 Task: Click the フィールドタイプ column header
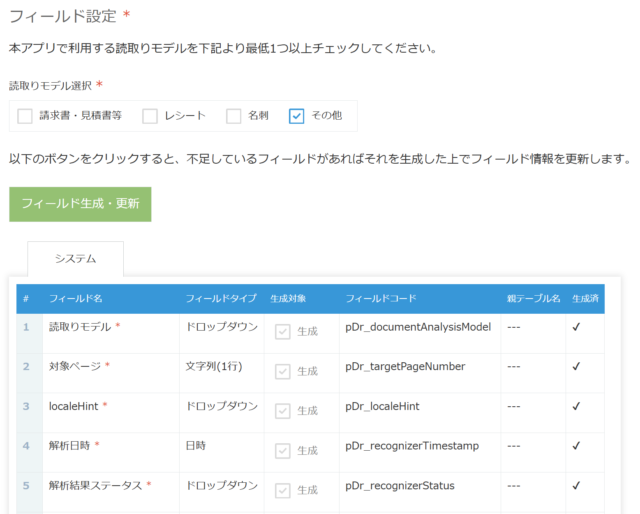(x=221, y=298)
